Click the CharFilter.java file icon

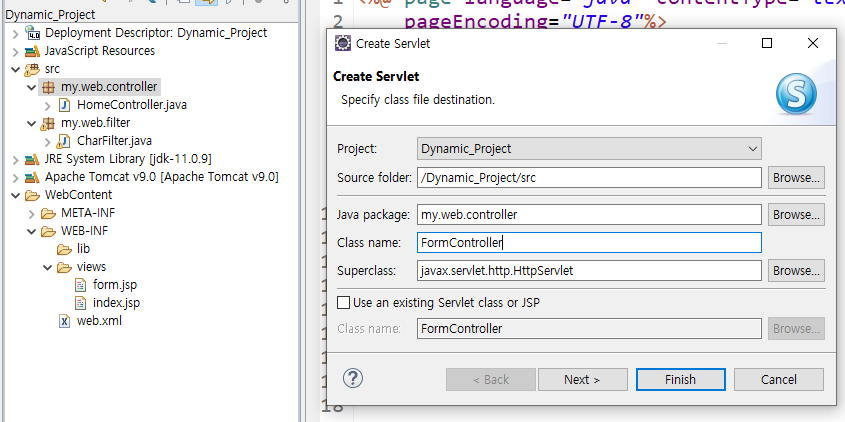tap(65, 141)
